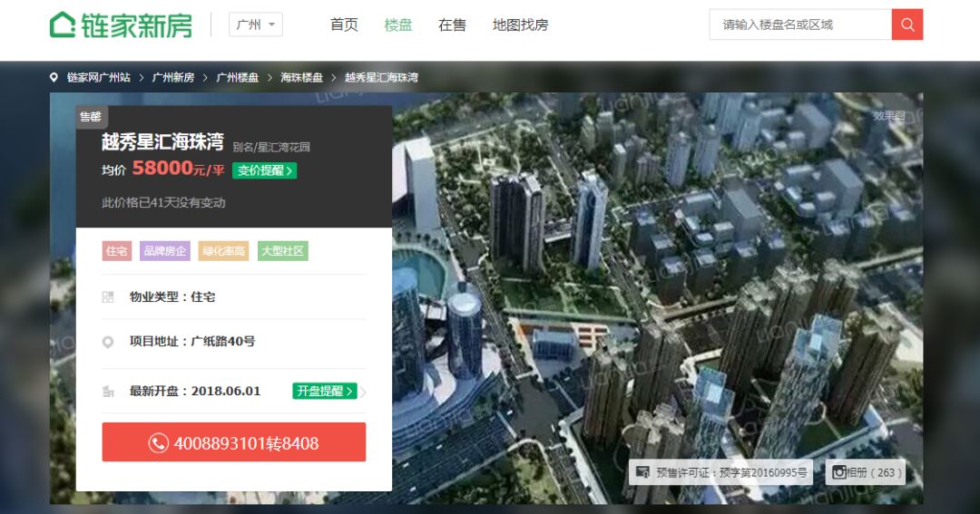The width and height of the screenshot is (980, 514).
Task: Click the chevron beside 开盘提醒
Action: (x=363, y=393)
